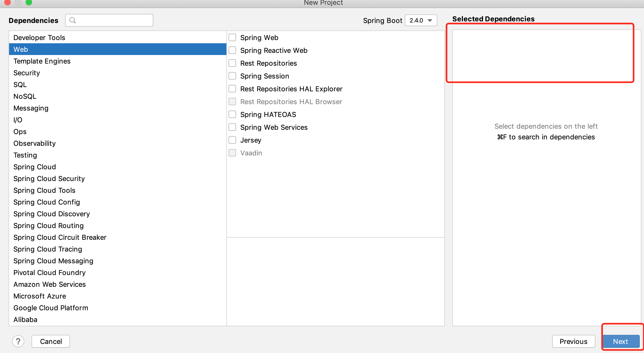This screenshot has width=644, height=353.
Task: Choose the Security category
Action: tap(27, 73)
